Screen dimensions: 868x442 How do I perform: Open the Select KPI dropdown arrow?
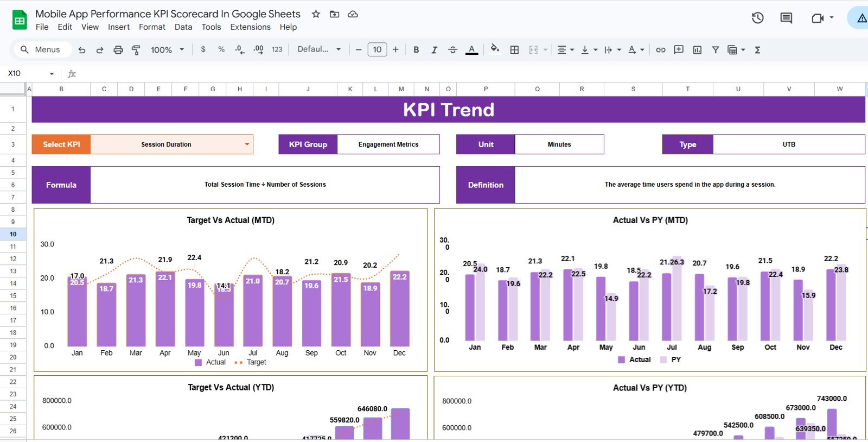[247, 144]
